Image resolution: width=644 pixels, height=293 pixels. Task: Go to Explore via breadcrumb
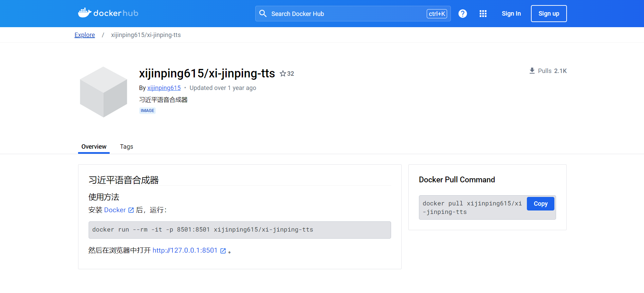[x=85, y=35]
